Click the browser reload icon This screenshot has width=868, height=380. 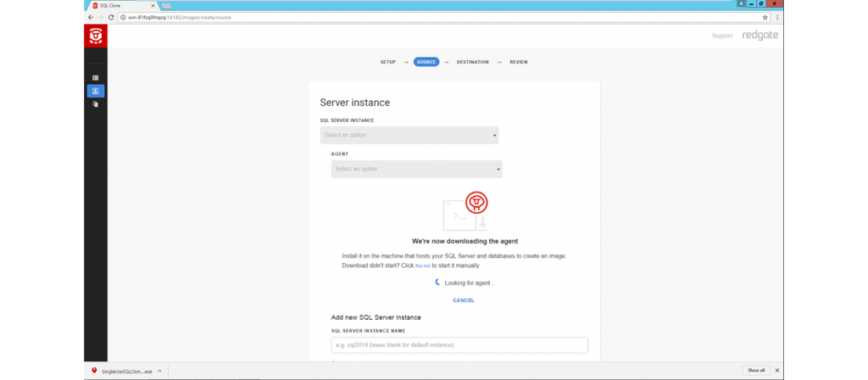tap(112, 17)
